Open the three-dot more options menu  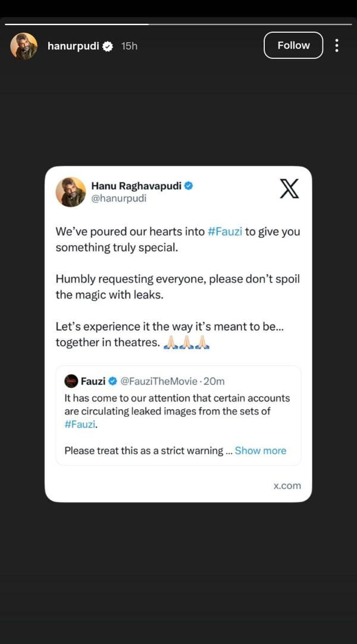tap(337, 46)
